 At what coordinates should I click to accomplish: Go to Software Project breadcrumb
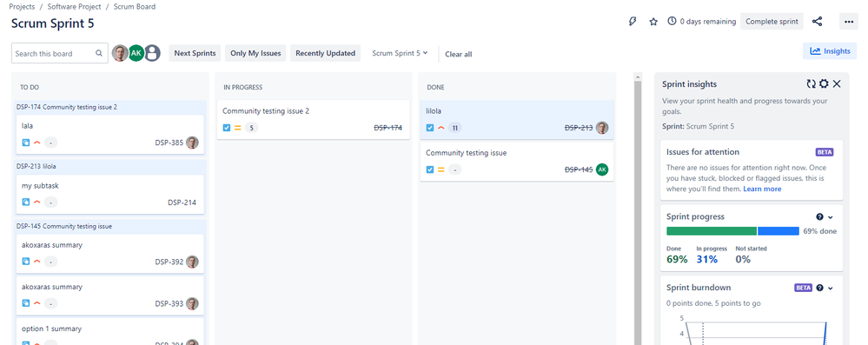click(74, 7)
